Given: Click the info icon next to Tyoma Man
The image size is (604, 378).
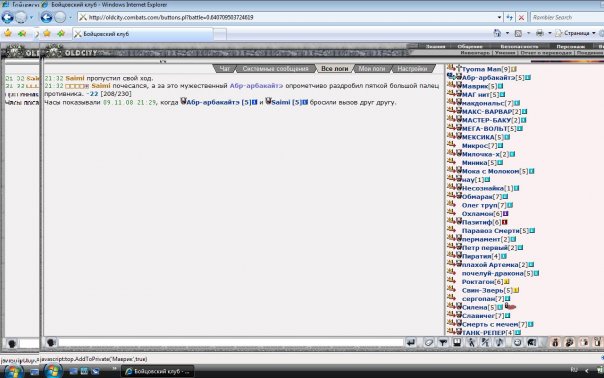Looking at the screenshot, I should (x=513, y=69).
